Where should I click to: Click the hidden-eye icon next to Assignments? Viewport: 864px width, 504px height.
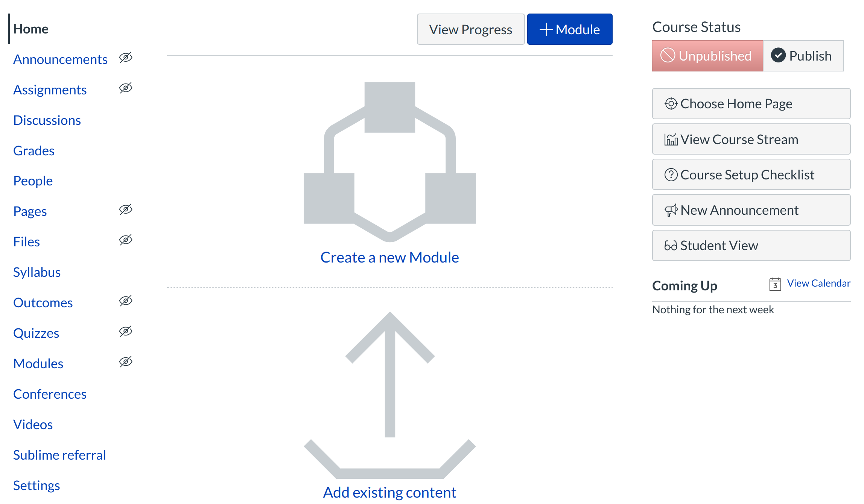coord(126,88)
